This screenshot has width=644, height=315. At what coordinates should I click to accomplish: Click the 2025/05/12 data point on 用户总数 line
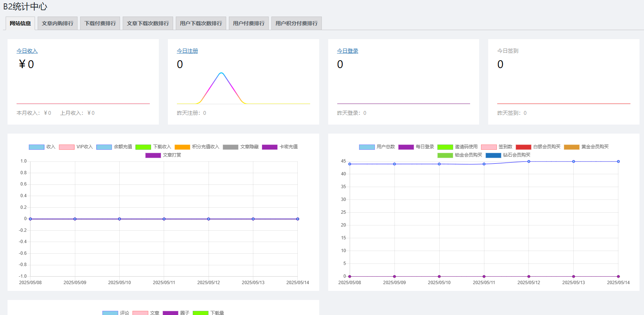tap(529, 161)
